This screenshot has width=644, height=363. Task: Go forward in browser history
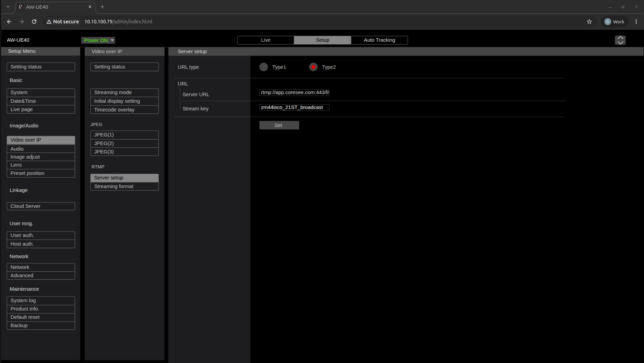(x=22, y=22)
